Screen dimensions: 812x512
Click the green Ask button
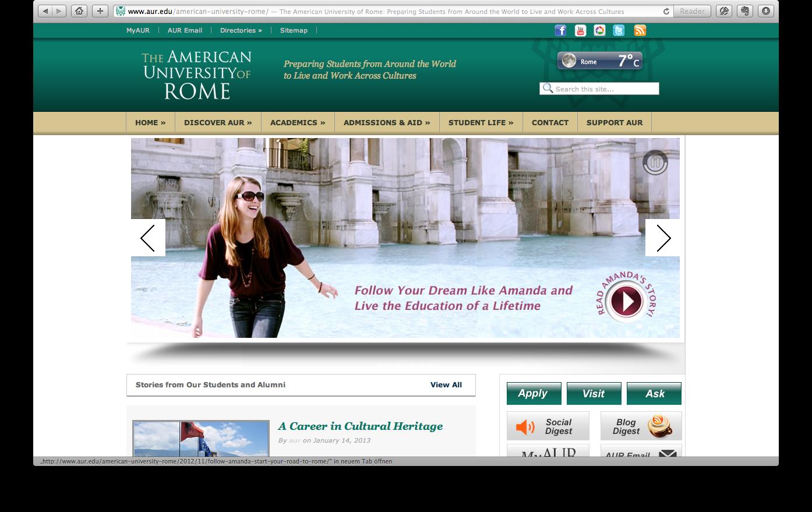tap(654, 393)
